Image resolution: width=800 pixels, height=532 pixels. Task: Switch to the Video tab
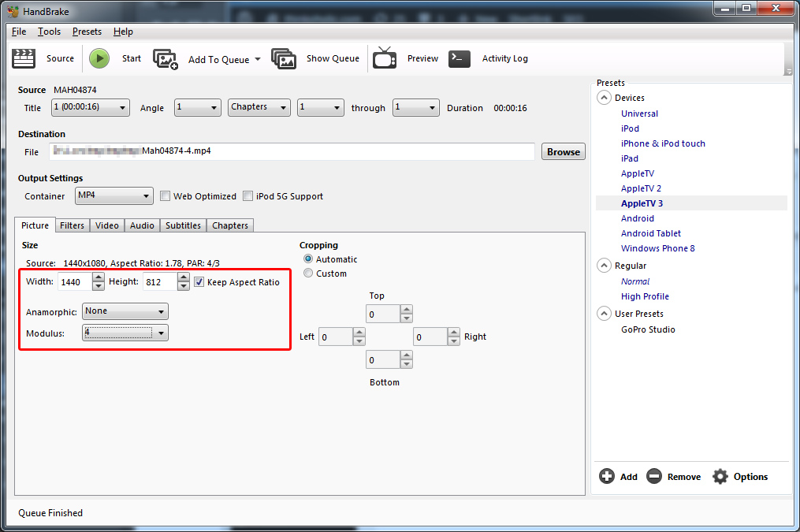click(x=107, y=225)
